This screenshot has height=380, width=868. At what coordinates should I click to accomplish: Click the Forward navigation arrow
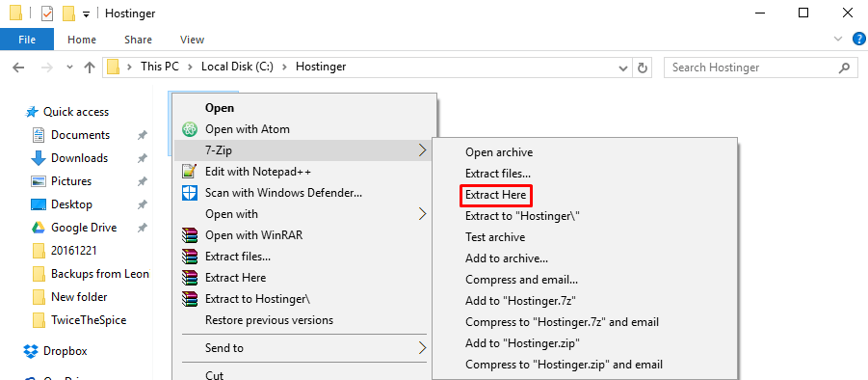click(47, 68)
